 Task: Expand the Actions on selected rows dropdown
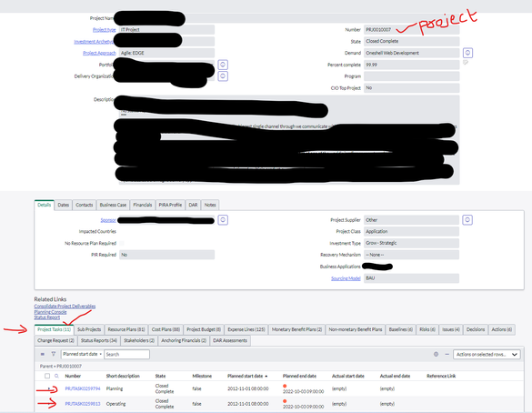487,354
